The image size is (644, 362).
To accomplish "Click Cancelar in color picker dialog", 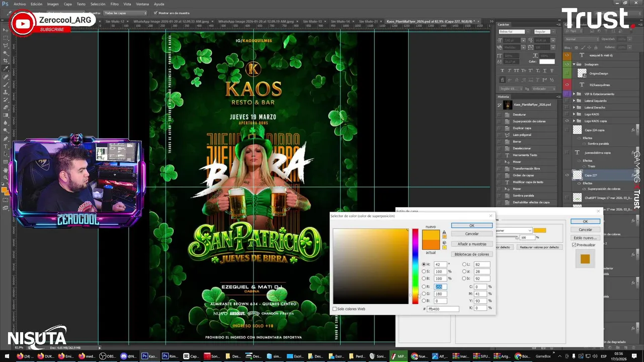I will click(471, 234).
